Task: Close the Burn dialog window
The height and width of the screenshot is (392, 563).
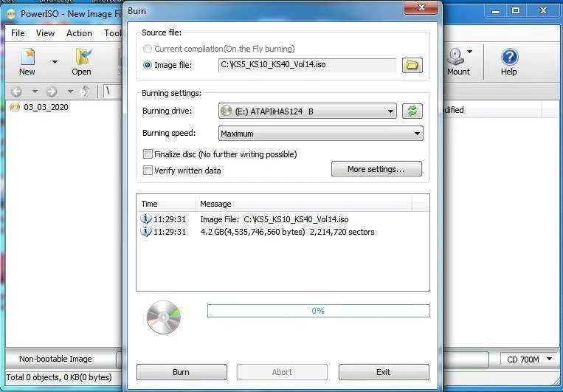Action: 421,7
